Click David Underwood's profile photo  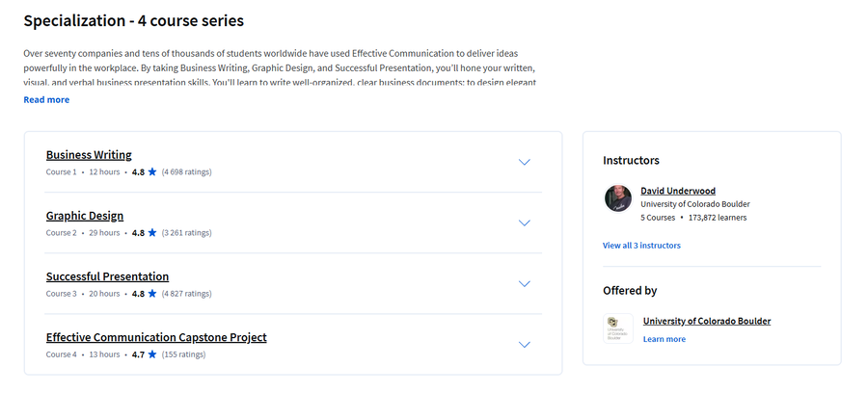618,198
